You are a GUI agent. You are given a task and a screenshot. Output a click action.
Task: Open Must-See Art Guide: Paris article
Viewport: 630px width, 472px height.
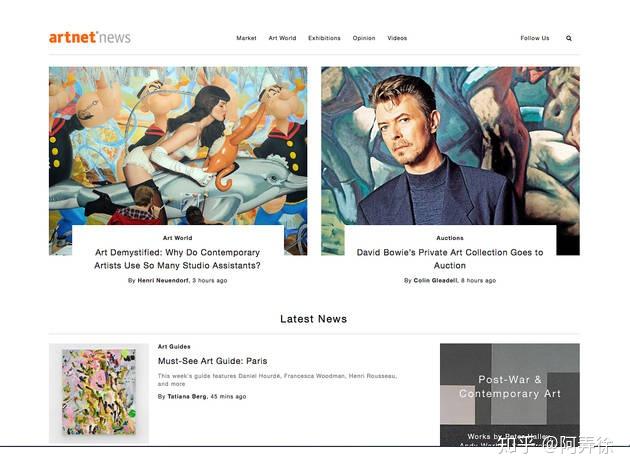click(x=213, y=361)
